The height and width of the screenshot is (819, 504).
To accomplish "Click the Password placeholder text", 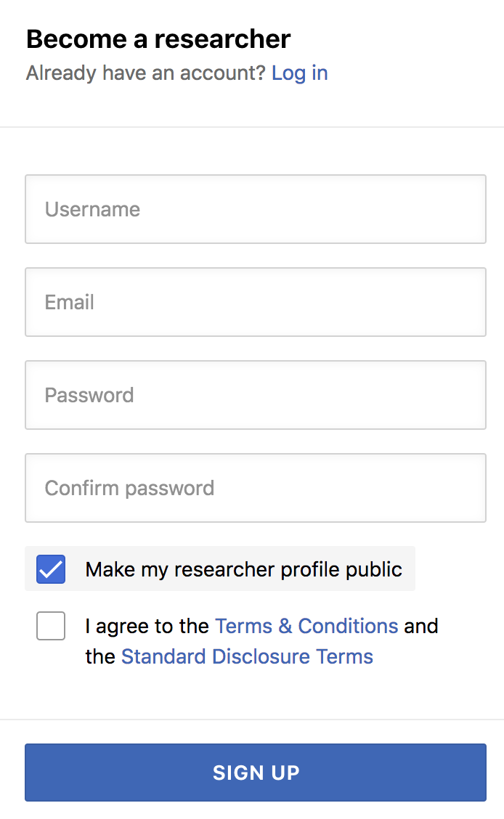I will pos(89,395).
